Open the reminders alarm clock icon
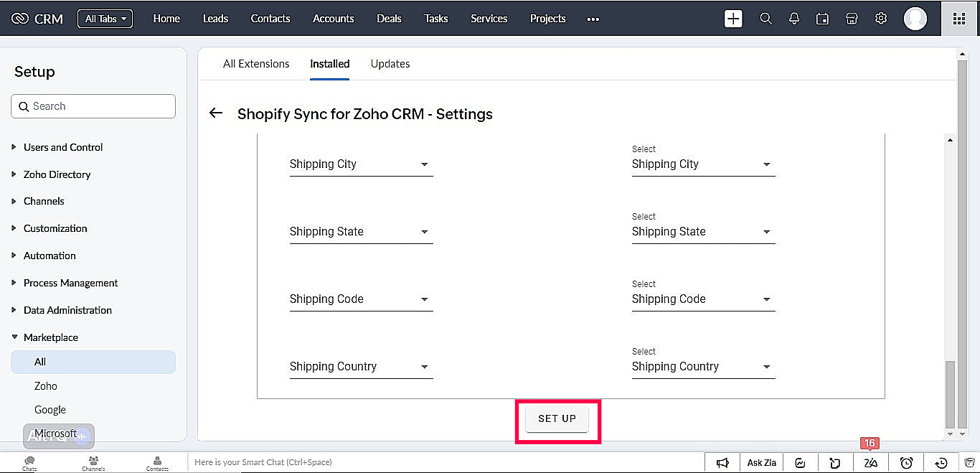The width and height of the screenshot is (980, 473). 906,463
